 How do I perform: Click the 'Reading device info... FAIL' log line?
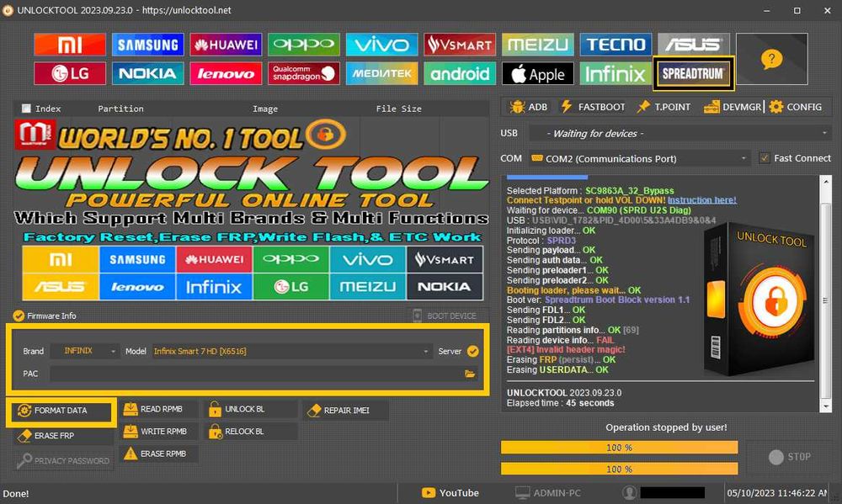pos(560,340)
